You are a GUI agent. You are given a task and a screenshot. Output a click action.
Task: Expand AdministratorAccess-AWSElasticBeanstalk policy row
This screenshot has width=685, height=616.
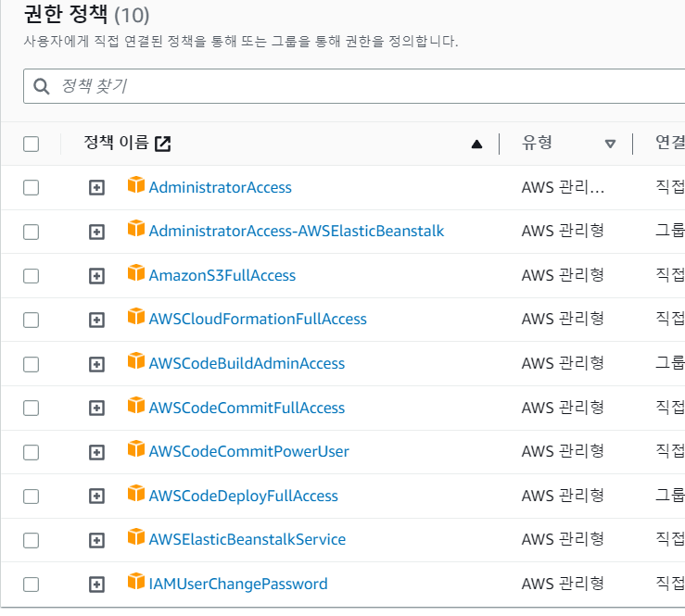pyautogui.click(x=96, y=232)
